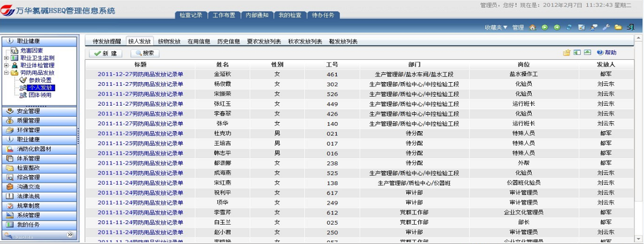This screenshot has height=244, width=644.
Task: Sort by 工号 column header
Action: tap(332, 65)
